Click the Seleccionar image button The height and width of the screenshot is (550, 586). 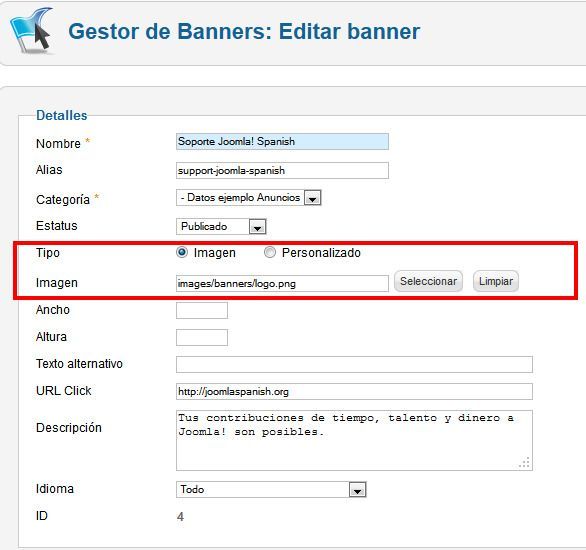tap(428, 281)
